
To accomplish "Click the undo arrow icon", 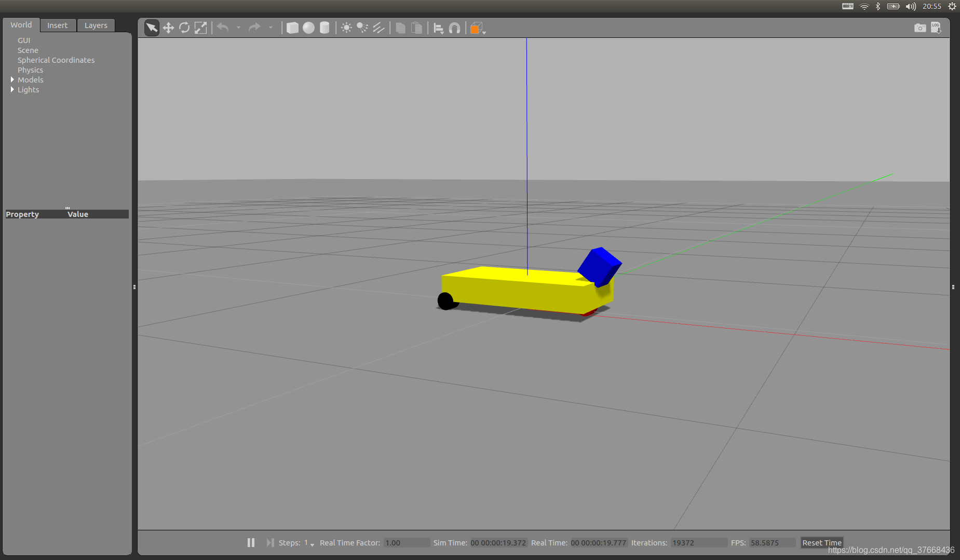I will point(223,28).
